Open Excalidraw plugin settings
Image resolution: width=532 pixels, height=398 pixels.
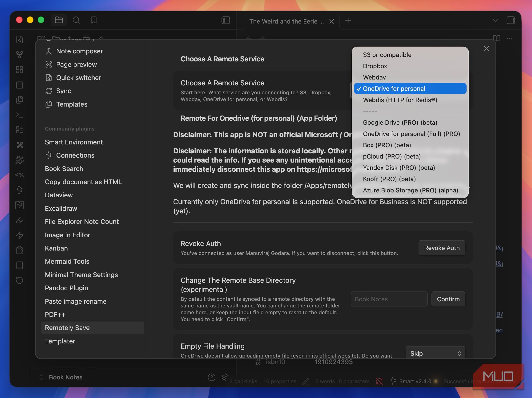click(x=93, y=208)
